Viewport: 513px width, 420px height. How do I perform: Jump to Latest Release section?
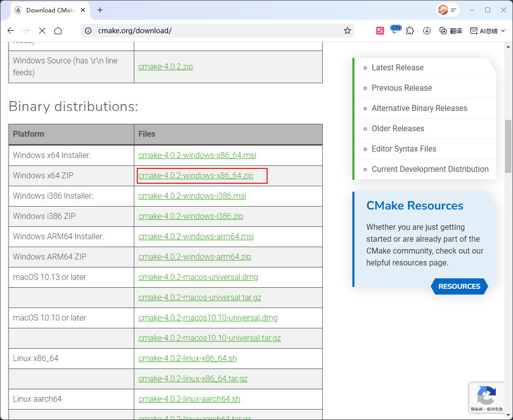[398, 68]
